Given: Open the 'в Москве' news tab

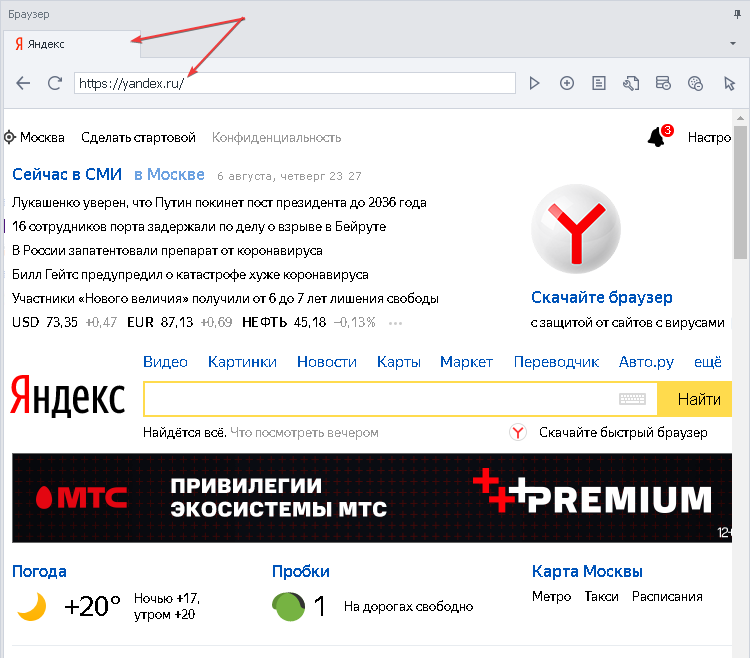Looking at the screenshot, I should pyautogui.click(x=169, y=175).
